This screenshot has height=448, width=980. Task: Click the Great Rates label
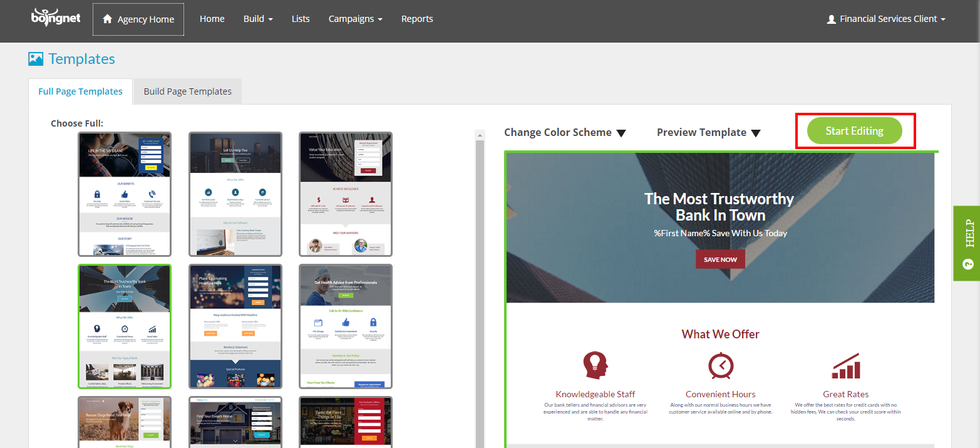(x=846, y=394)
